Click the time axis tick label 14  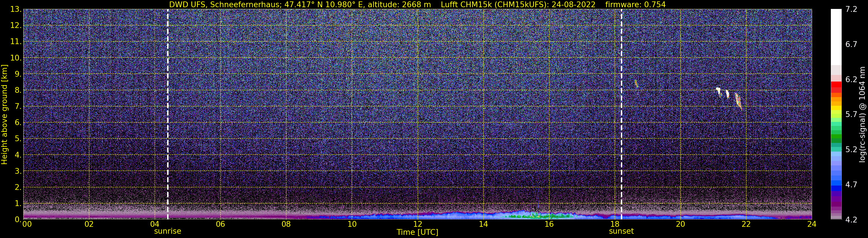click(483, 224)
